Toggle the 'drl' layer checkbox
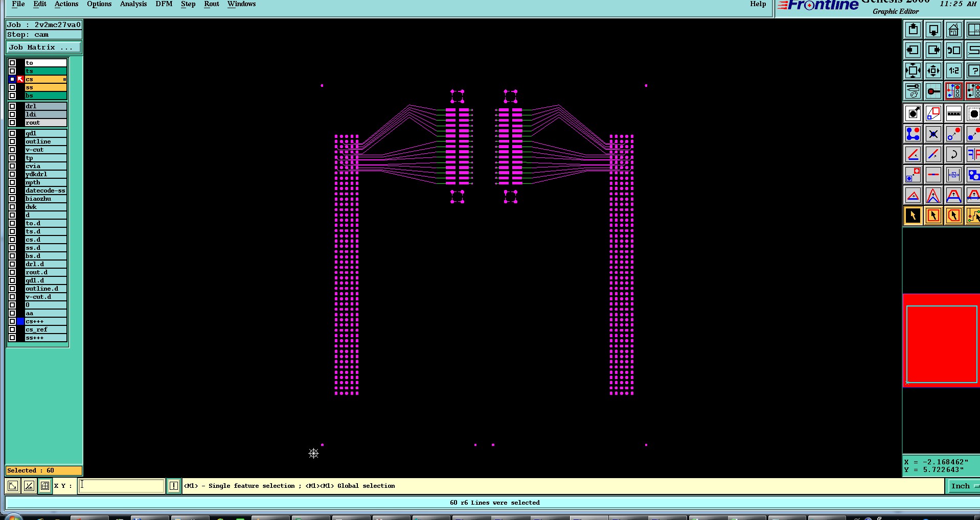This screenshot has width=980, height=520. [12, 106]
